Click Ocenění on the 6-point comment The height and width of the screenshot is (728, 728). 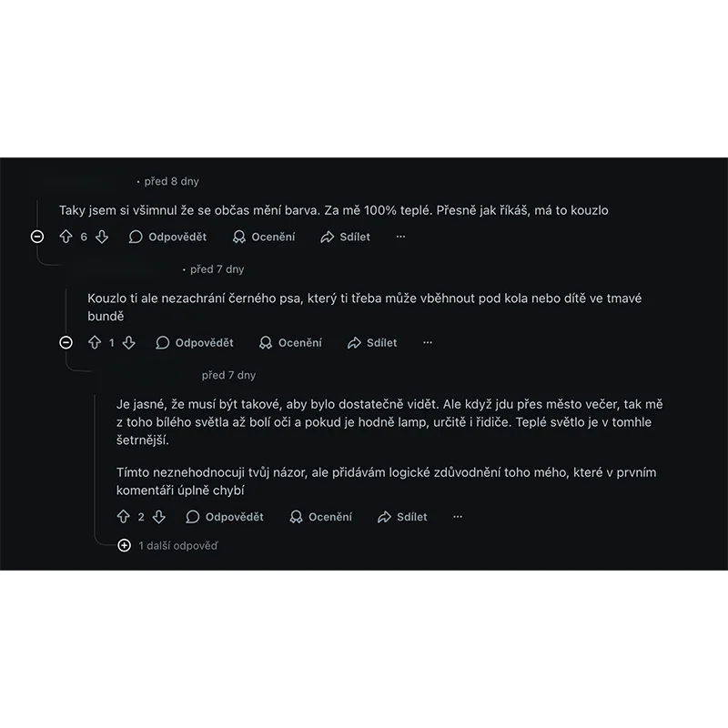tap(264, 237)
